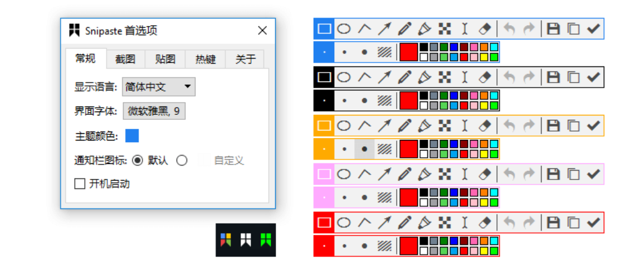The height and width of the screenshot is (276, 644).
Task: Select Mosaic tool in blue-themed toolbar
Action: coord(445,29)
